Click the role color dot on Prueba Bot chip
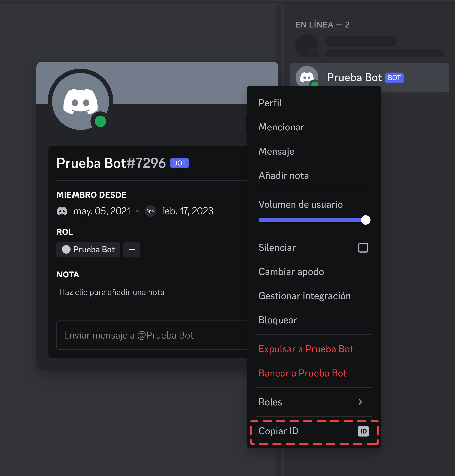This screenshot has height=476, width=455. point(66,250)
